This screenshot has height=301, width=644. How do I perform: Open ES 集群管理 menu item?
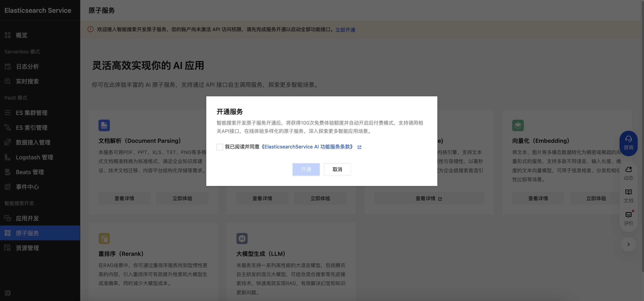pyautogui.click(x=32, y=113)
